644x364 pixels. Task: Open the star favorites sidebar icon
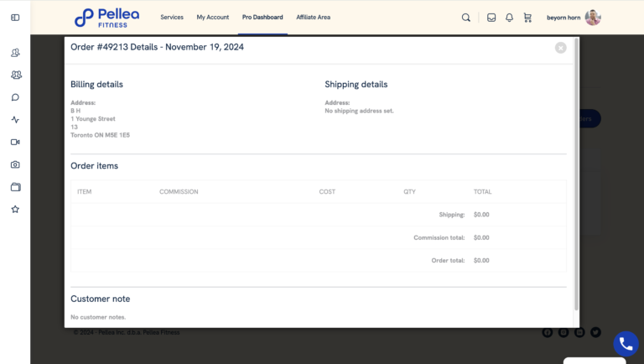(x=15, y=209)
